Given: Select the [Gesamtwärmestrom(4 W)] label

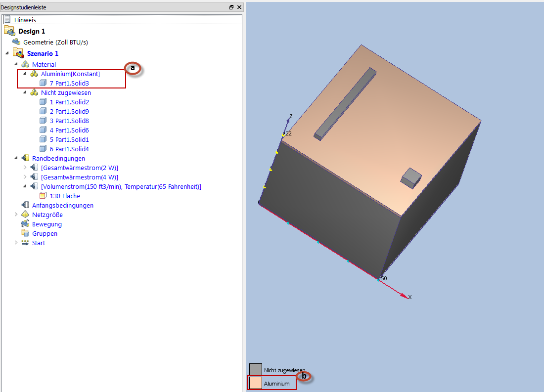Looking at the screenshot, I should 80,177.
